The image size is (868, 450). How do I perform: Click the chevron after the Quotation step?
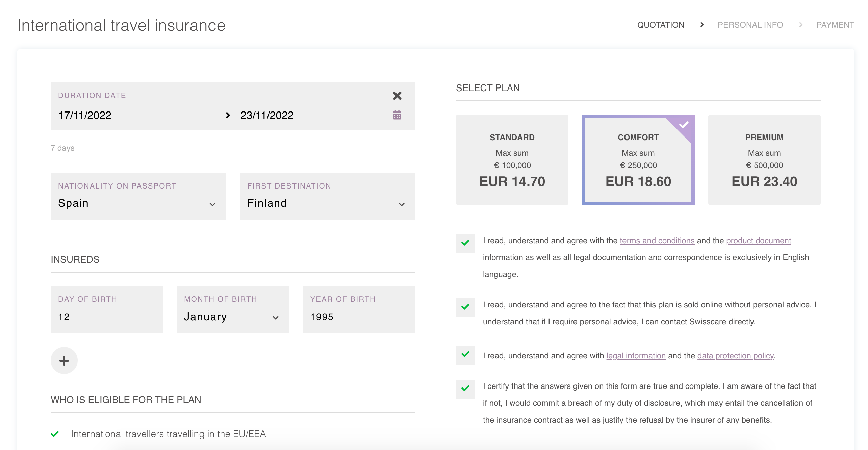(702, 25)
